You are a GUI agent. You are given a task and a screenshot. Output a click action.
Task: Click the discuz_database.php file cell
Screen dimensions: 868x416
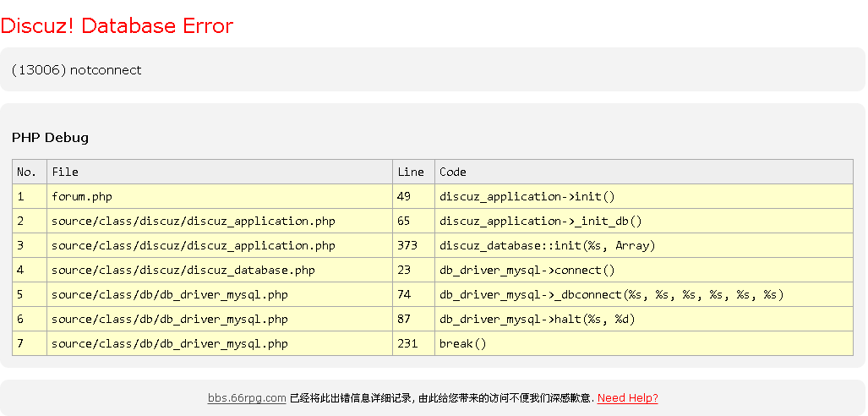click(x=220, y=270)
